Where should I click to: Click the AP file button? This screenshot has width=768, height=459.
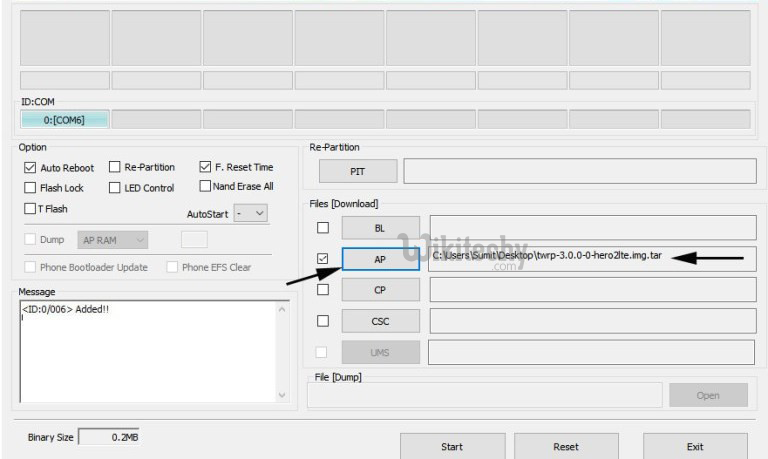[380, 259]
